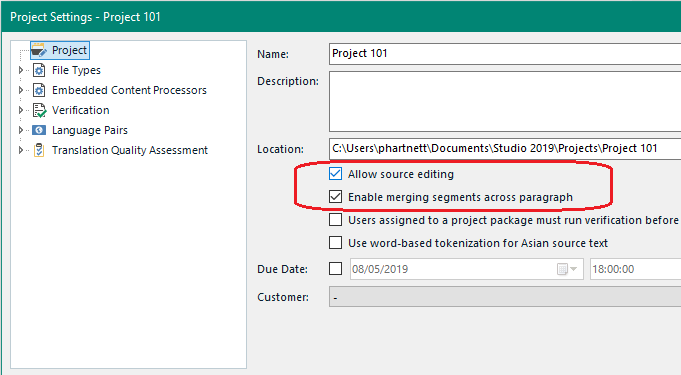Viewport: 681px width, 375px height.
Task: Expand the File Types tree node
Action: click(x=20, y=70)
